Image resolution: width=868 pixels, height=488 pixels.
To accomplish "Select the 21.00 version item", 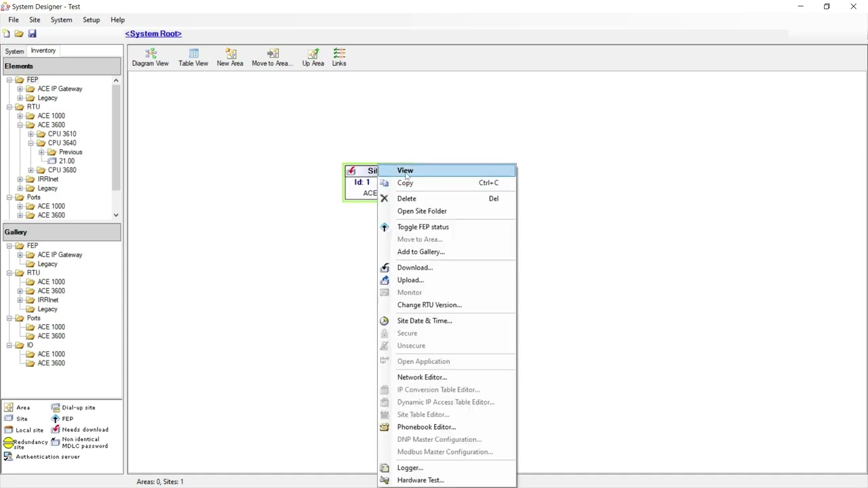I will (x=66, y=161).
